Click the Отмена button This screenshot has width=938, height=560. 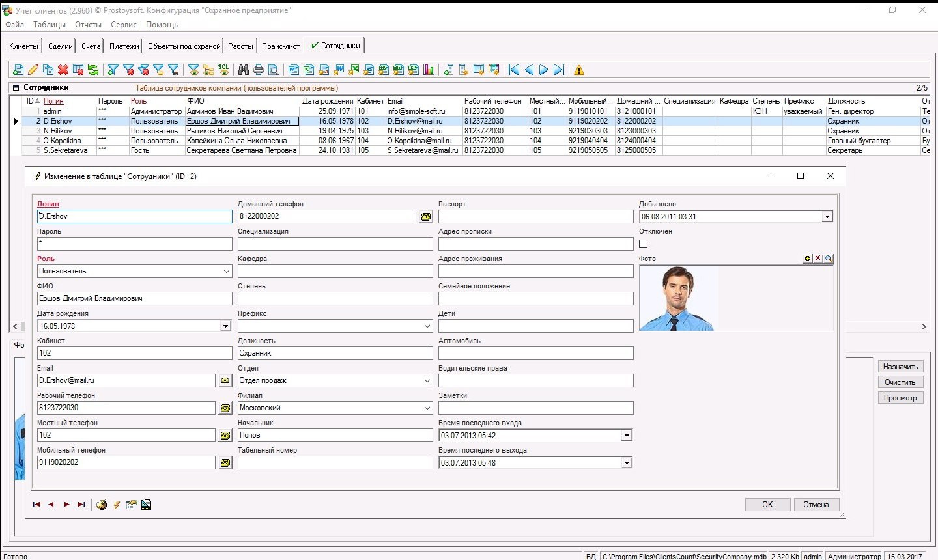tap(816, 505)
